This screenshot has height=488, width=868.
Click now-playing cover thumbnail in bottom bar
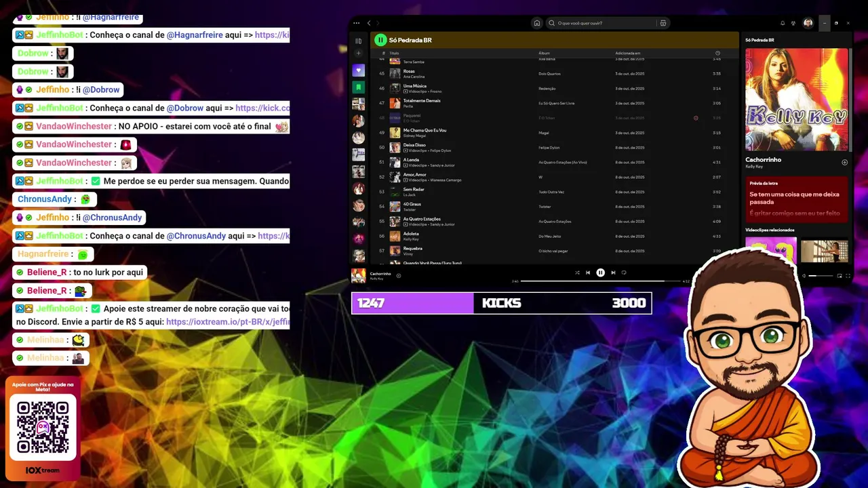click(359, 276)
